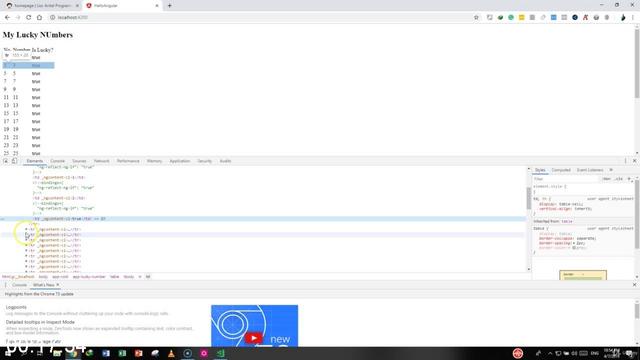The image size is (640, 360).
Task: Open Word from the Windows taskbar
Action: pyautogui.click(x=106, y=353)
